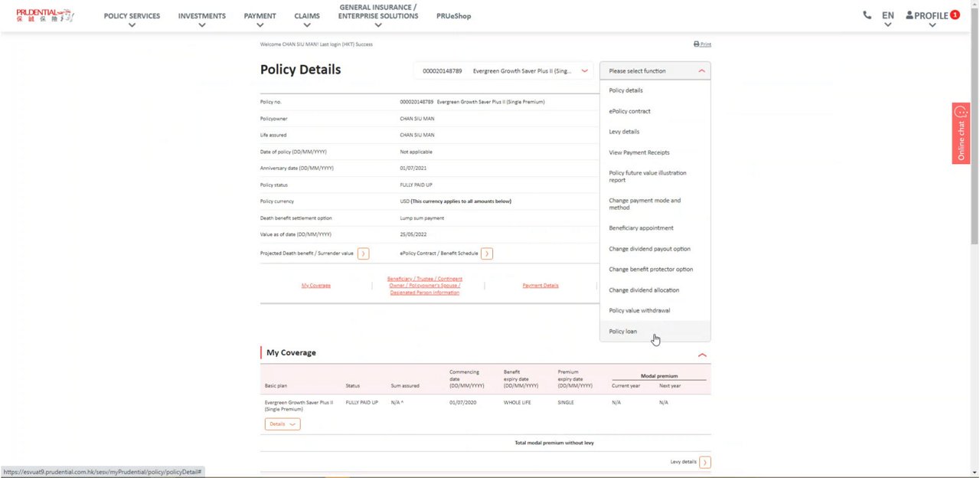Open the Online chat widget

click(961, 133)
